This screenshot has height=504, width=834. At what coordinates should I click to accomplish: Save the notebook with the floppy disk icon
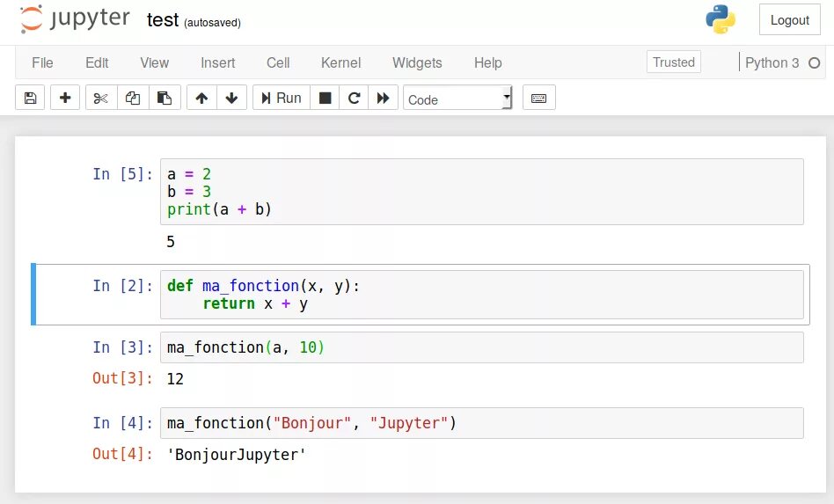coord(30,99)
